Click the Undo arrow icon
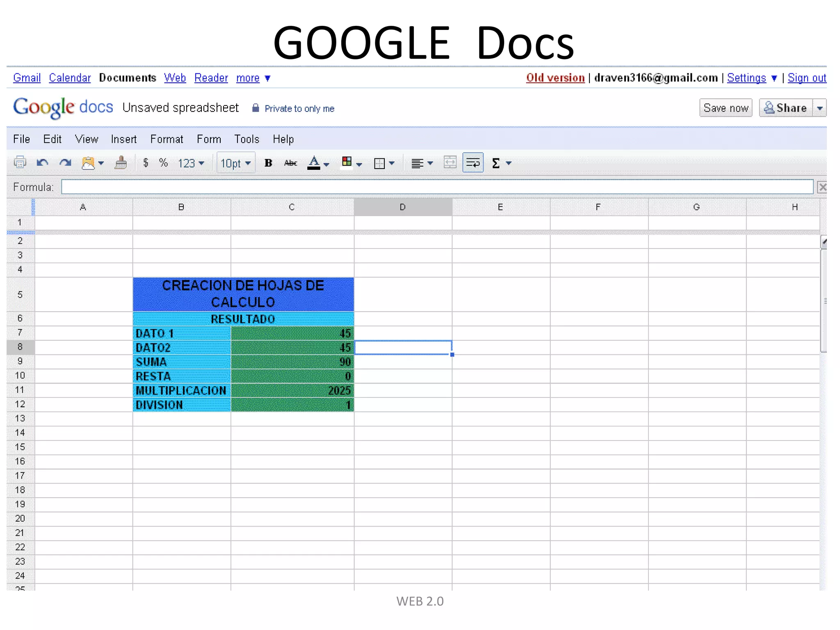 42,163
